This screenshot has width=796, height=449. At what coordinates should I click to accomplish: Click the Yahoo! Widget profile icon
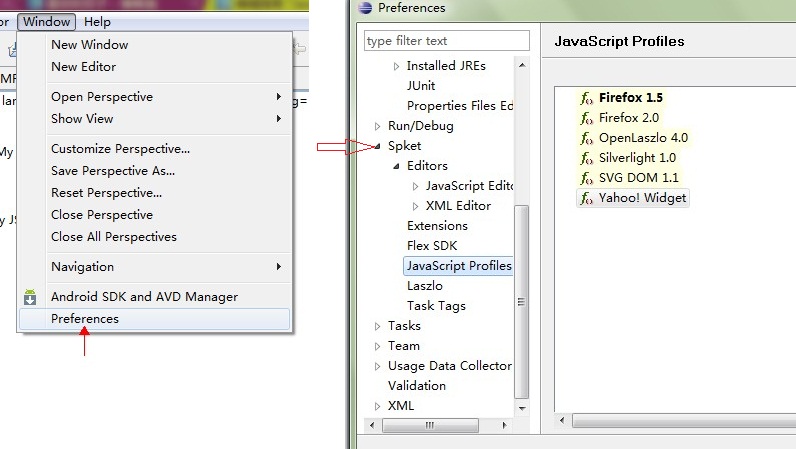(587, 198)
